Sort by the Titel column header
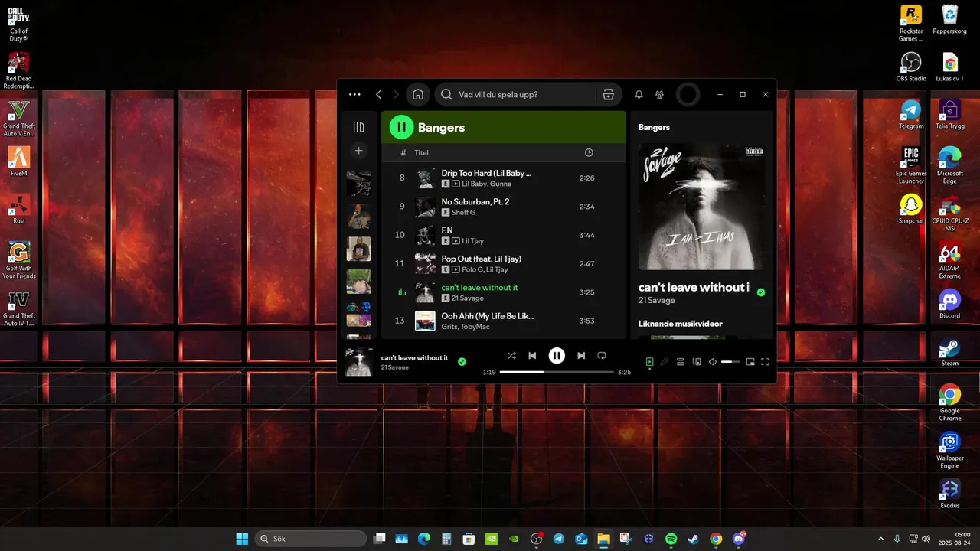980x551 pixels. tap(422, 152)
